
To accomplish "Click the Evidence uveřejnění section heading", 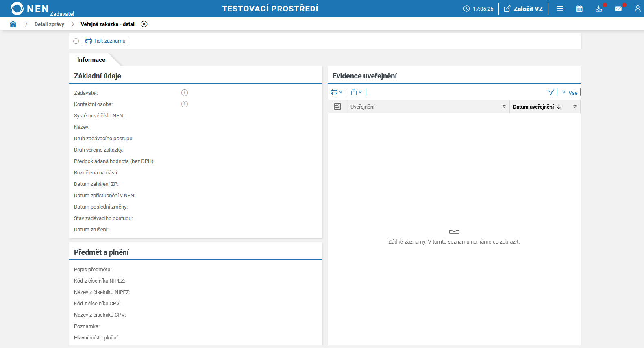I will pyautogui.click(x=365, y=76).
